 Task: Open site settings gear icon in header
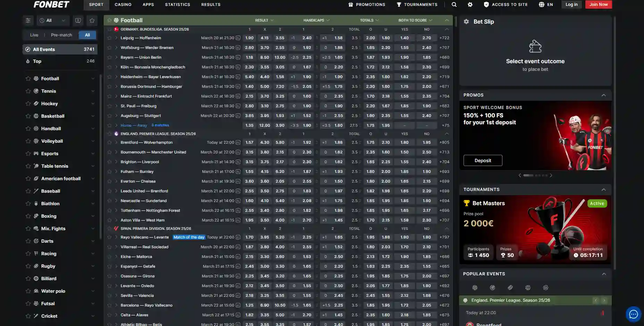470,5
